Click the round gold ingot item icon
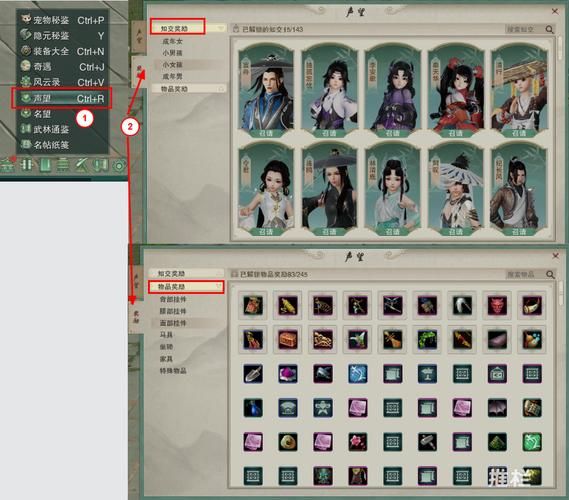The width and height of the screenshot is (569, 500). point(288,442)
